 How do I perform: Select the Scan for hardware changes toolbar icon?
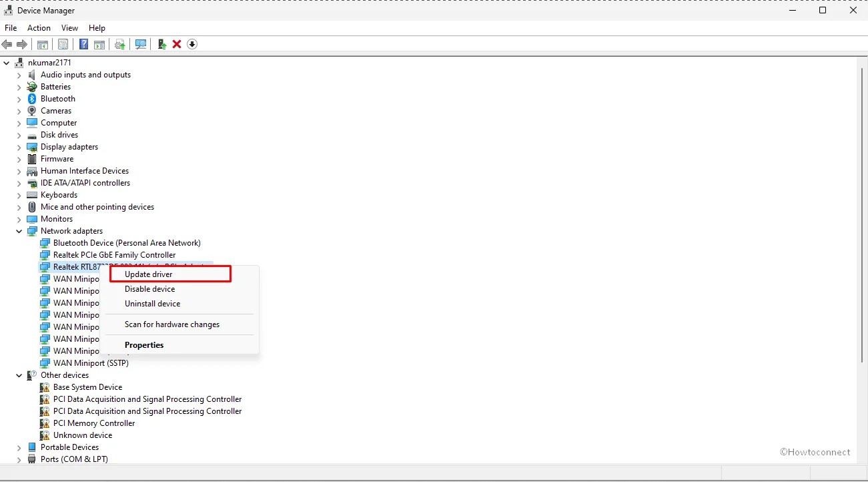point(141,44)
